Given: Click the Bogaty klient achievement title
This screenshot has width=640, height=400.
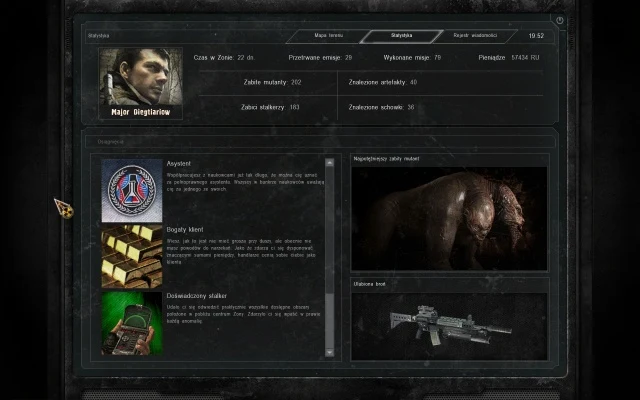Looking at the screenshot, I should coord(185,229).
